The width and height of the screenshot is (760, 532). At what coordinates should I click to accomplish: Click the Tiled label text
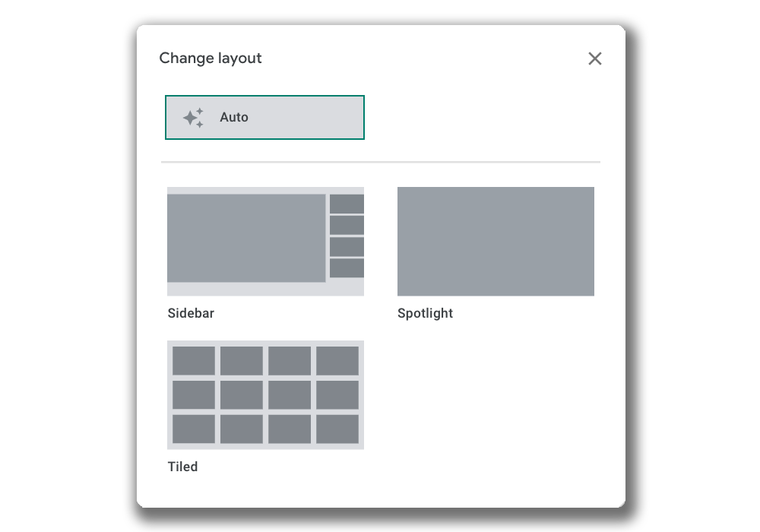tap(182, 467)
